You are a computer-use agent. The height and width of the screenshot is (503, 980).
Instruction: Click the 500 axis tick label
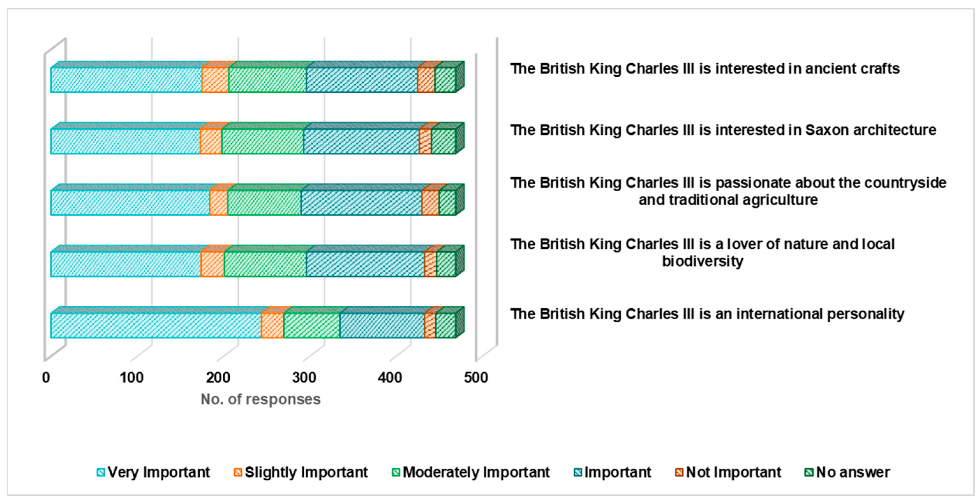pyautogui.click(x=476, y=378)
